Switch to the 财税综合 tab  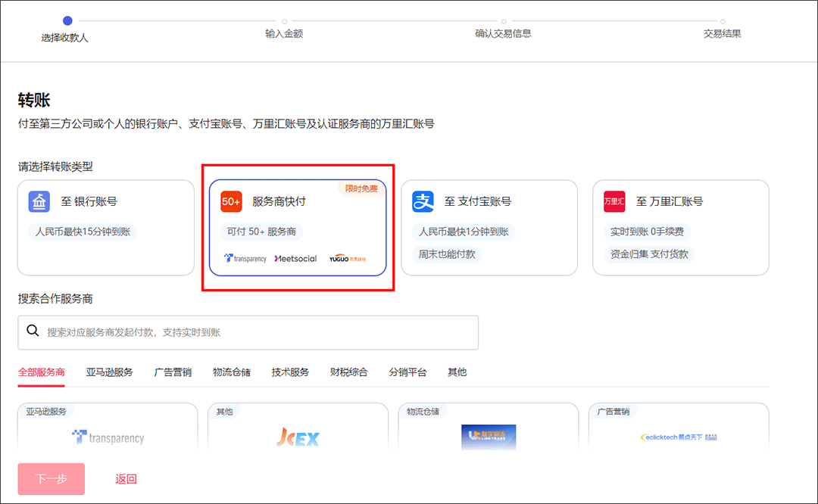pyautogui.click(x=349, y=372)
